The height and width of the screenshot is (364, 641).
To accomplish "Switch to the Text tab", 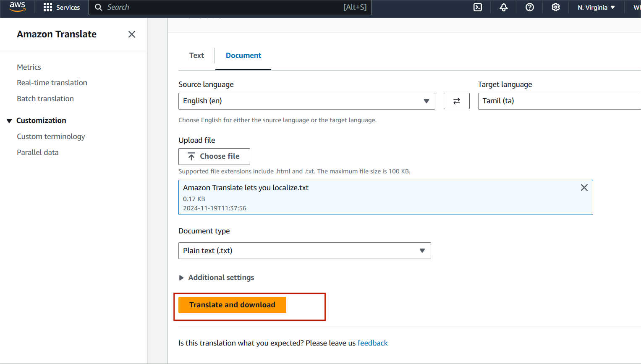I will point(196,55).
